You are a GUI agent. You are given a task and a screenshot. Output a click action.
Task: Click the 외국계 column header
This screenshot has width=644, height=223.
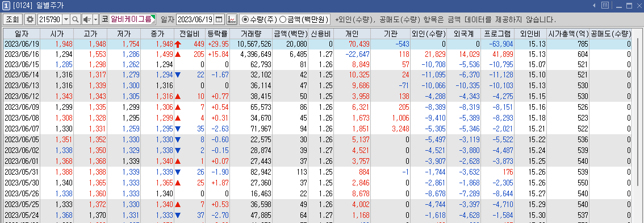(464, 34)
